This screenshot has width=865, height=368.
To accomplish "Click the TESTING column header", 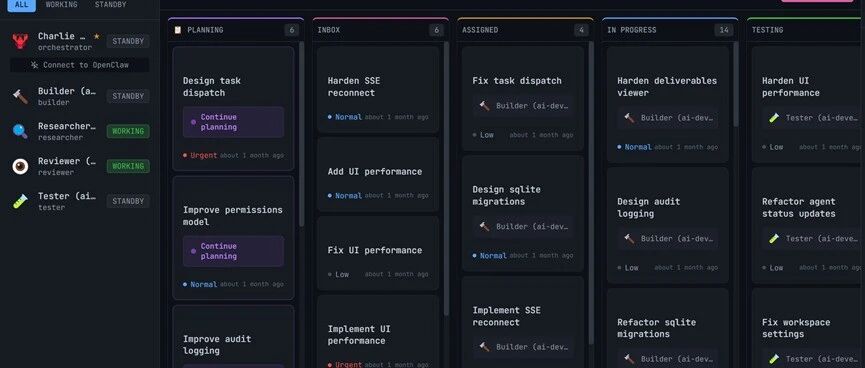I will [767, 30].
